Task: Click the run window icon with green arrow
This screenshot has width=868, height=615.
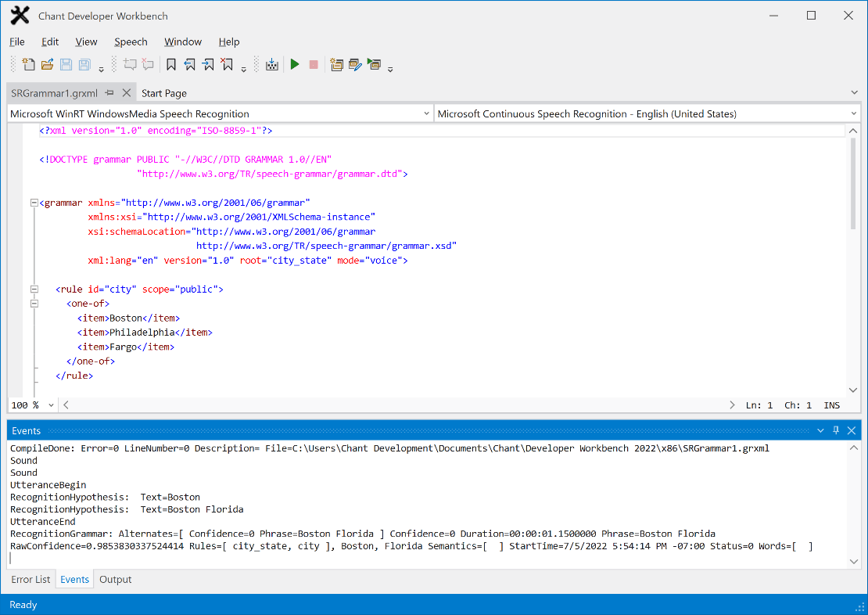Action: coord(375,64)
